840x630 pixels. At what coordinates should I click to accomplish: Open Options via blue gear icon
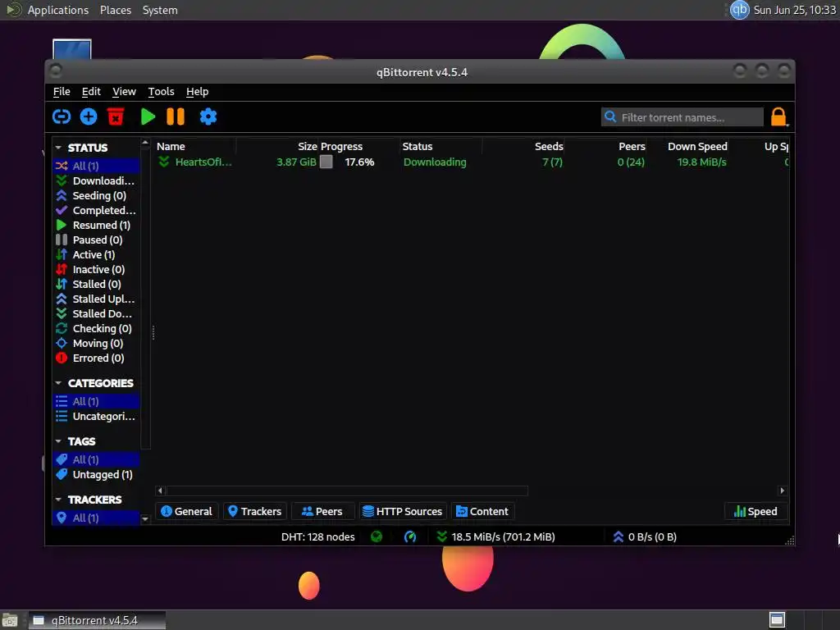208,116
